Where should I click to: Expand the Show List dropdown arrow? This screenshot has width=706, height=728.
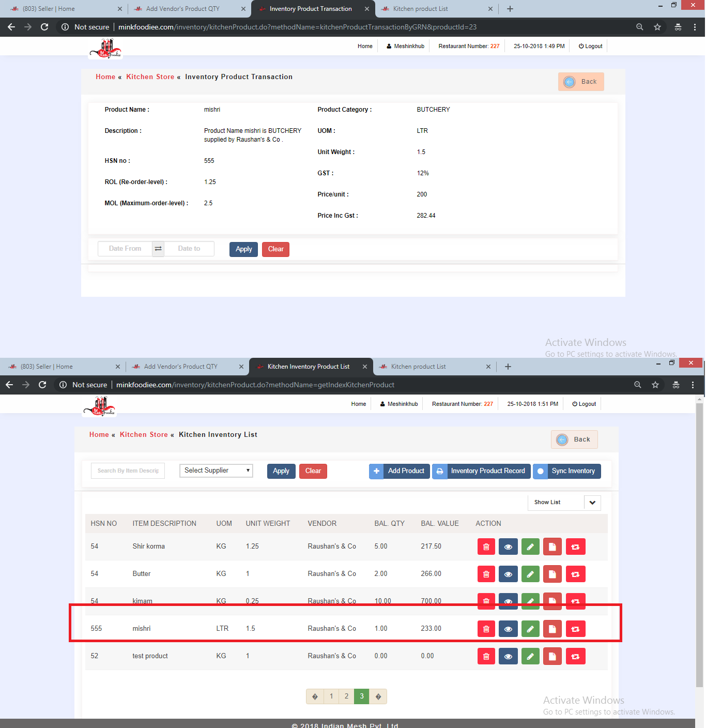pos(592,503)
